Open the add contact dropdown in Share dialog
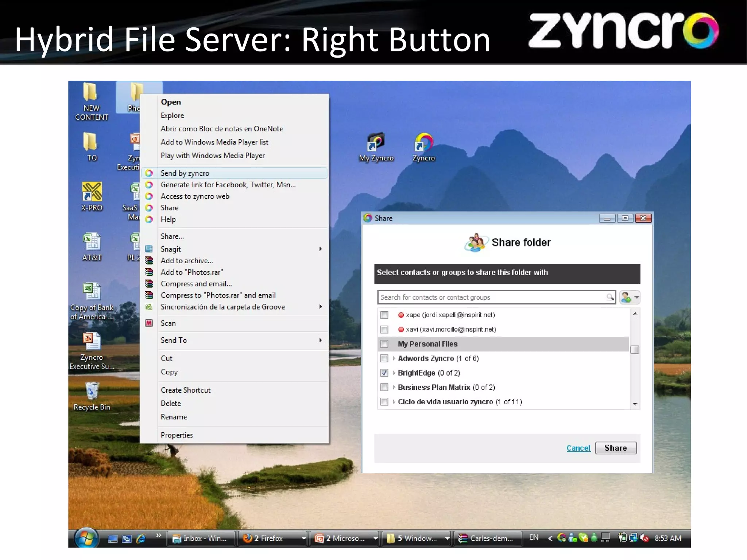The image size is (747, 560). click(x=630, y=297)
